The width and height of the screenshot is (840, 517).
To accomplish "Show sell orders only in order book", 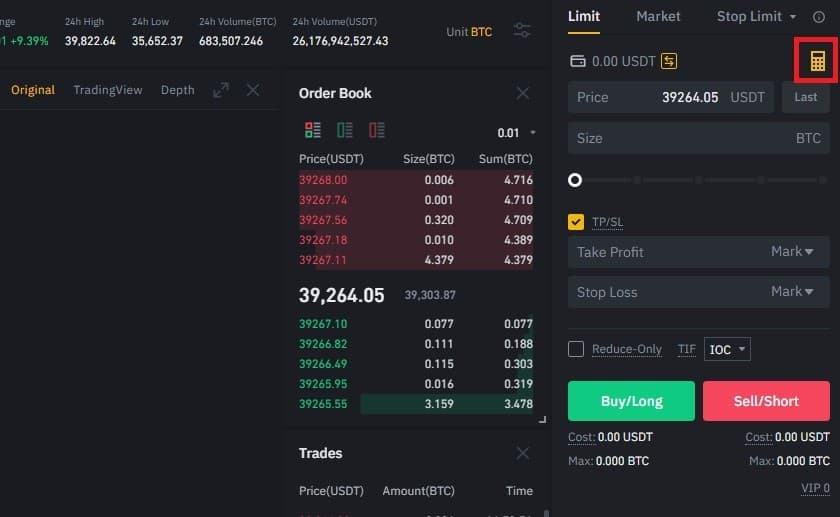I will [377, 130].
